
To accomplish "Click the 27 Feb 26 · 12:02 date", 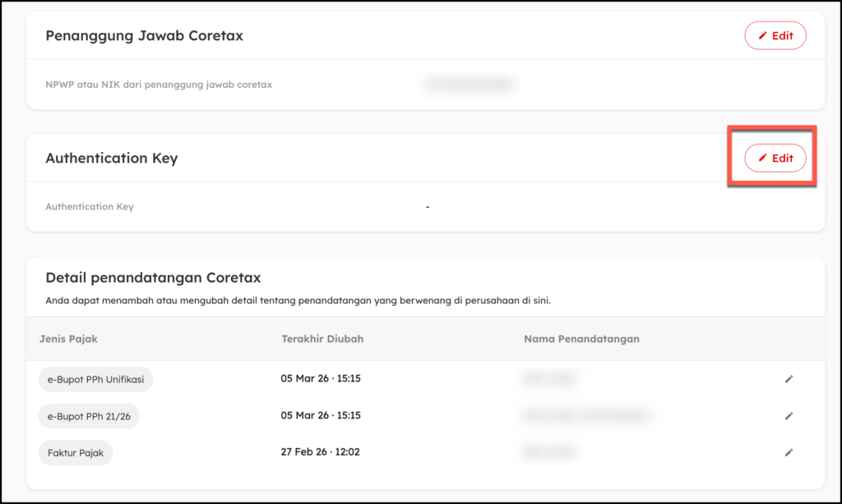I will (x=320, y=452).
